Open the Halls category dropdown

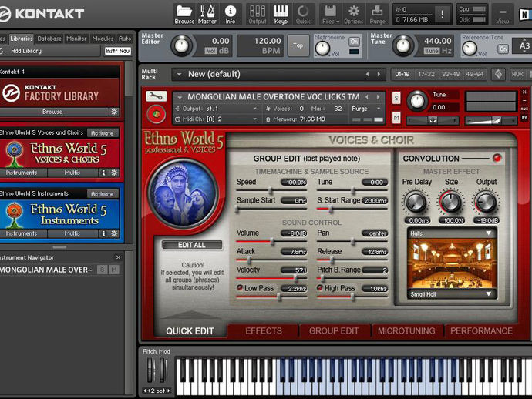pos(451,233)
